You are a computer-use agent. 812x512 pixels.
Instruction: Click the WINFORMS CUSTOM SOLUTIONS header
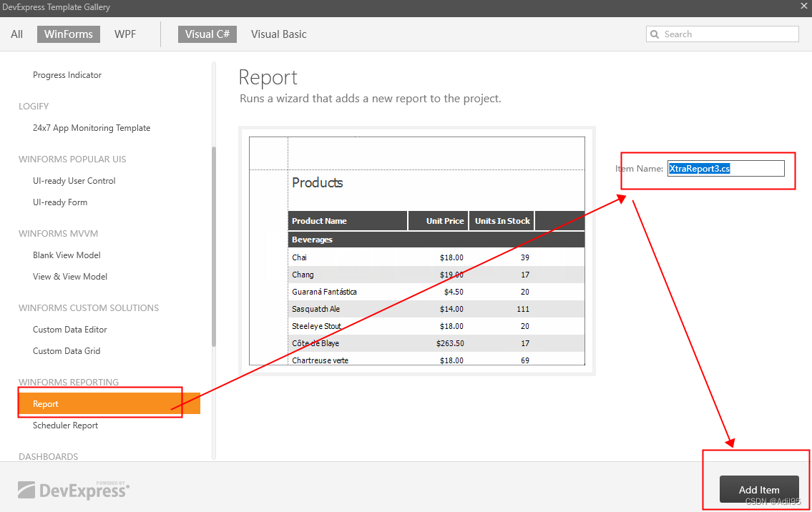coord(89,308)
